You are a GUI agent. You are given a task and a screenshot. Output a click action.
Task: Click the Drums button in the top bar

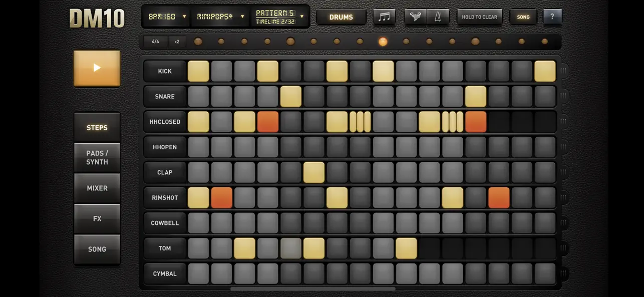tap(341, 17)
